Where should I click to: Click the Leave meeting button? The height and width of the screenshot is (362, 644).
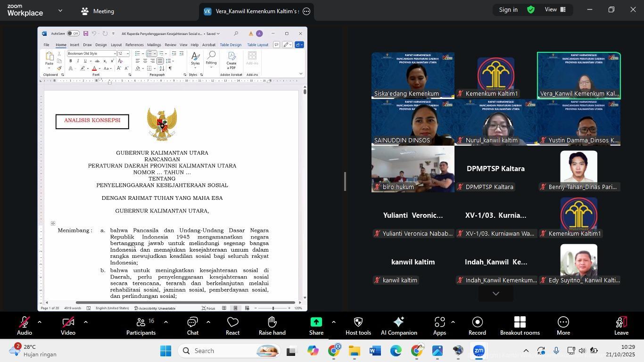click(621, 326)
